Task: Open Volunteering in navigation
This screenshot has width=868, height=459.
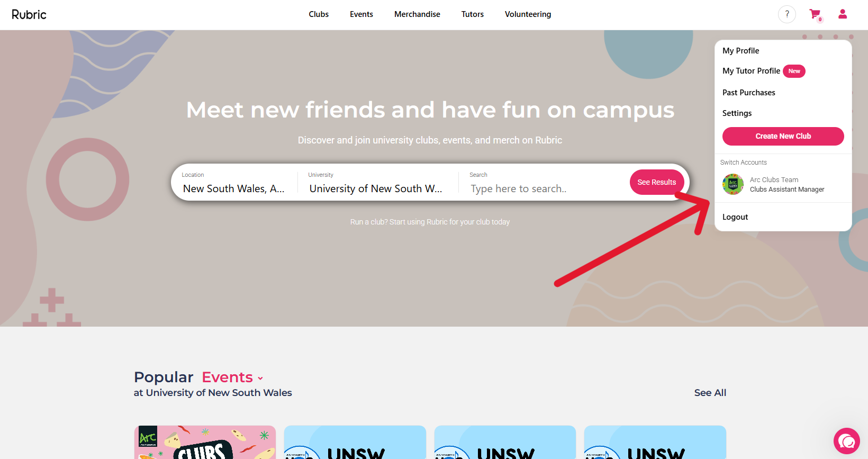Action: 528,14
